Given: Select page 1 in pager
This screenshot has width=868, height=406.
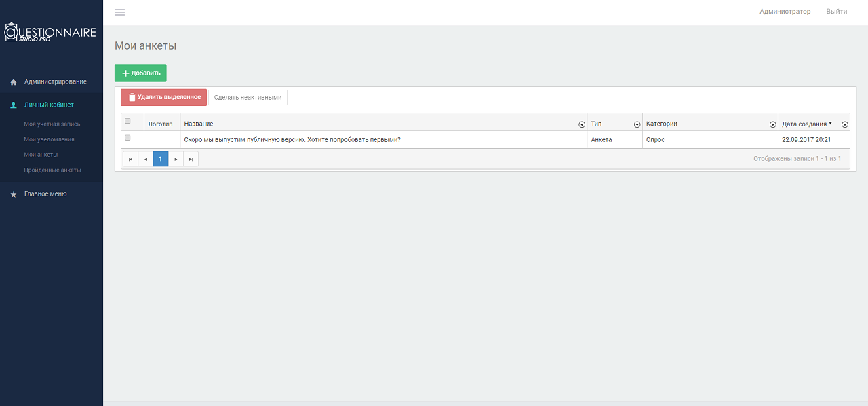Looking at the screenshot, I should (x=161, y=159).
